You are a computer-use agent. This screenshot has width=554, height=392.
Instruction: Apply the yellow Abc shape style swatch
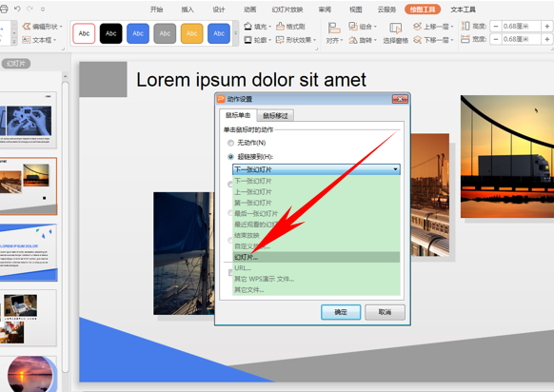tap(192, 33)
